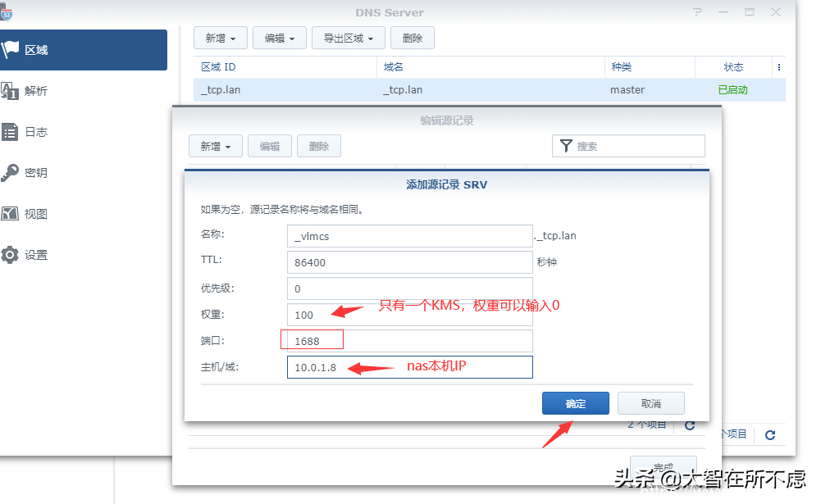Screen dimensions: 821x504
Task: Confirm with the blue 确定 button
Action: click(576, 403)
